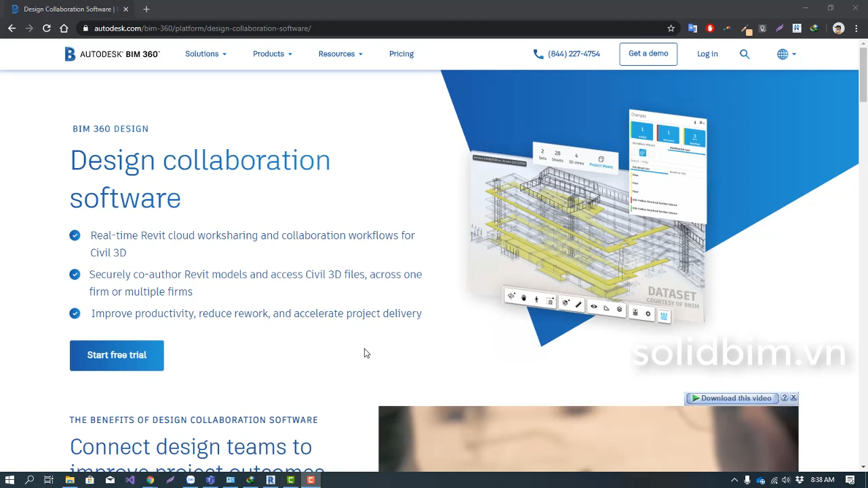Click the blurred video thumbnail

click(x=588, y=439)
